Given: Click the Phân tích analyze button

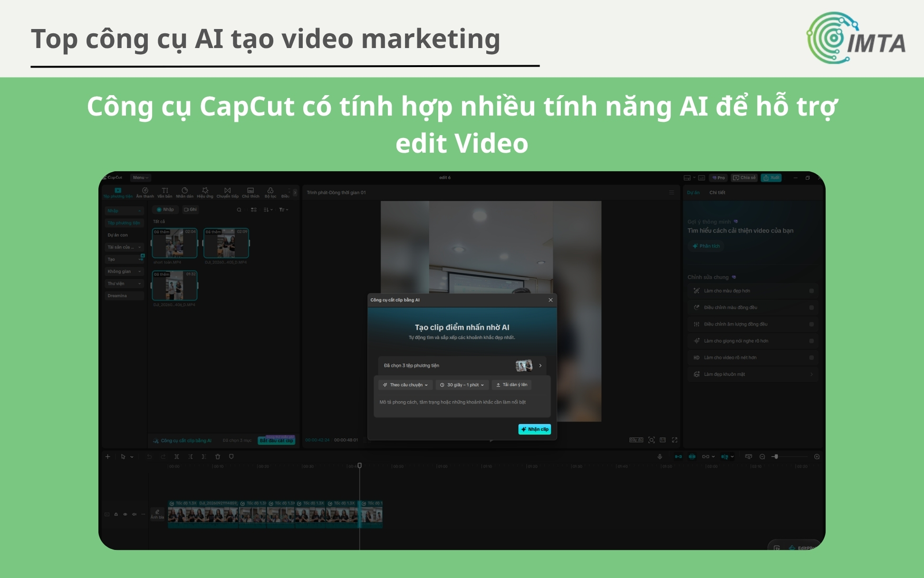Looking at the screenshot, I should coord(706,246).
